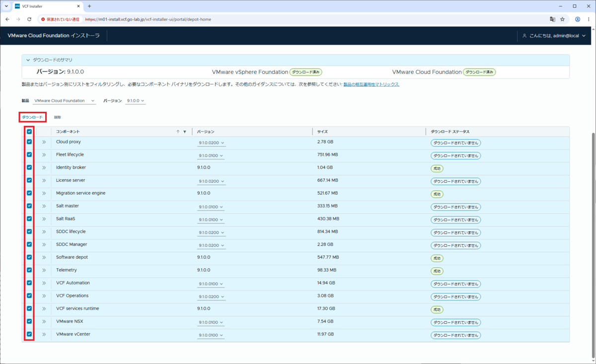The width and height of the screenshot is (596, 364).
Task: Expand details for SDDC Manager row
Action: (x=44, y=245)
